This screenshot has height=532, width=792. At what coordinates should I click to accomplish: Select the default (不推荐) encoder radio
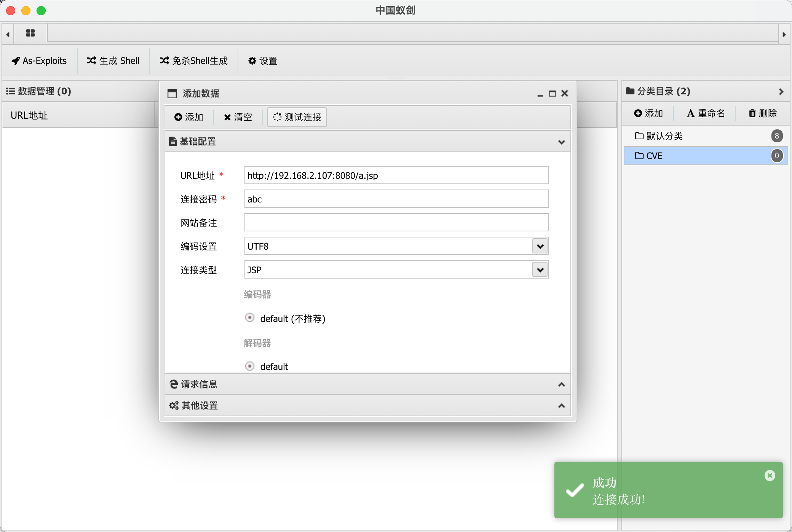click(250, 318)
